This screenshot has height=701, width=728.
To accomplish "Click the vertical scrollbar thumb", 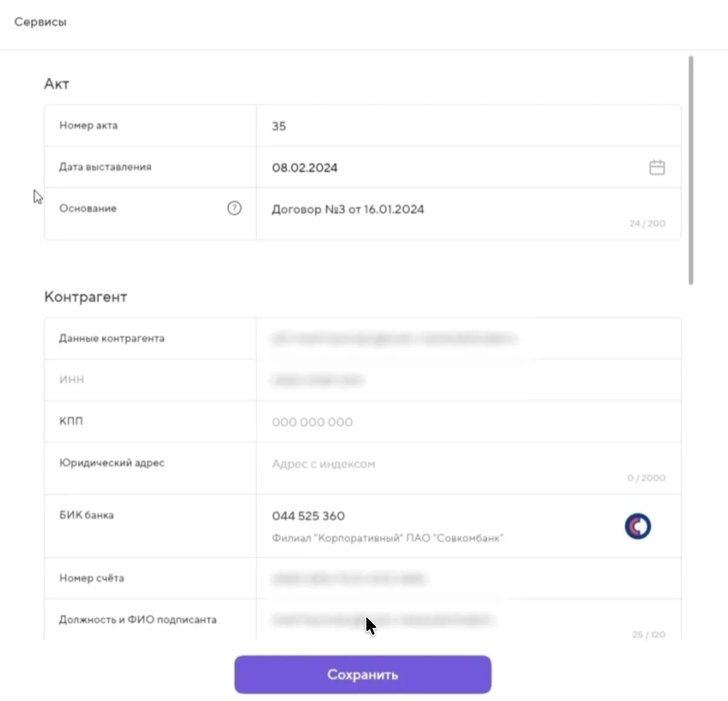I will pyautogui.click(x=691, y=171).
